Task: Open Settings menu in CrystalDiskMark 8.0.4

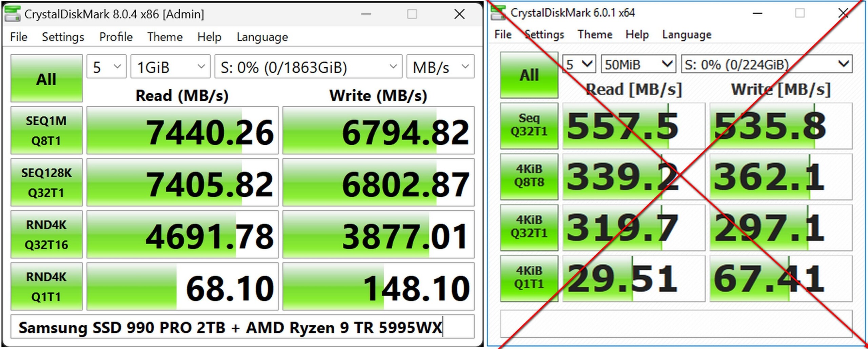Action: tap(63, 37)
